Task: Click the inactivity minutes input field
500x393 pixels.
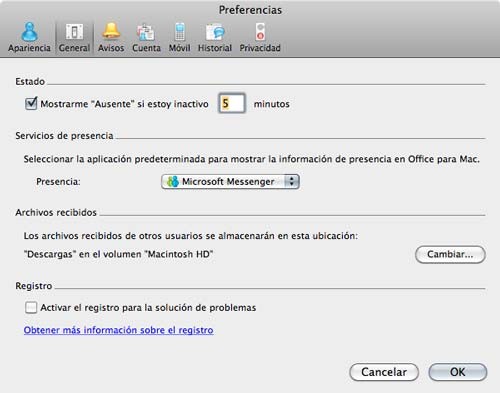Action: 232,103
